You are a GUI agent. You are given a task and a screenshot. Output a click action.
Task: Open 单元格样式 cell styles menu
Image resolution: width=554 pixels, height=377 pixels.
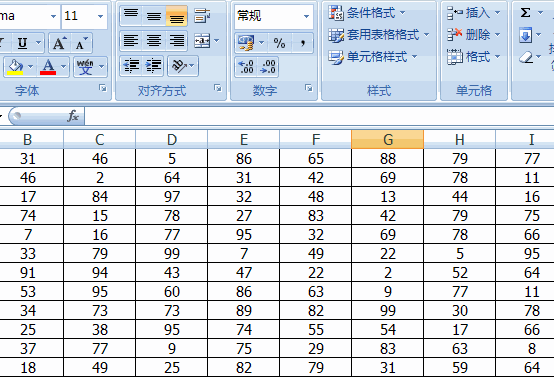(372, 57)
